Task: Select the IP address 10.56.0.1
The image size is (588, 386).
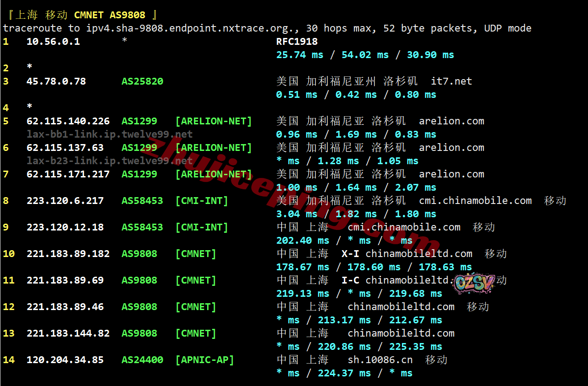Action: [x=53, y=42]
